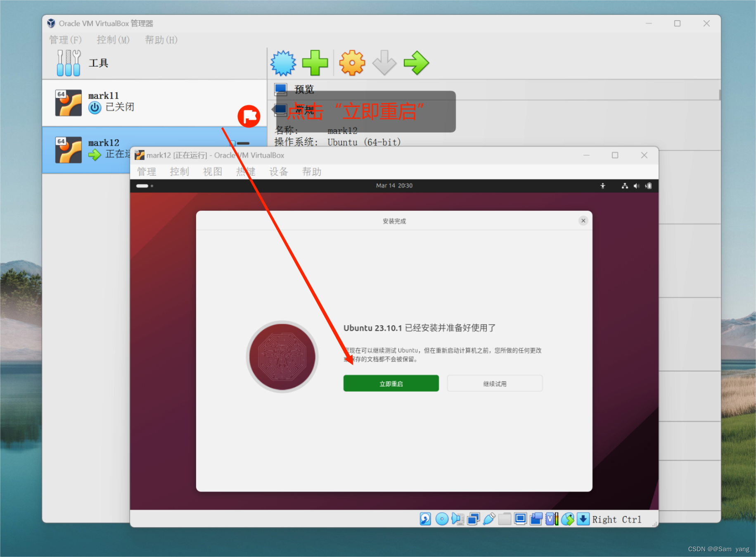Image resolution: width=756 pixels, height=557 pixels.
Task: Open the 帮助(H) menu in VirtualBox Manager
Action: 161,40
